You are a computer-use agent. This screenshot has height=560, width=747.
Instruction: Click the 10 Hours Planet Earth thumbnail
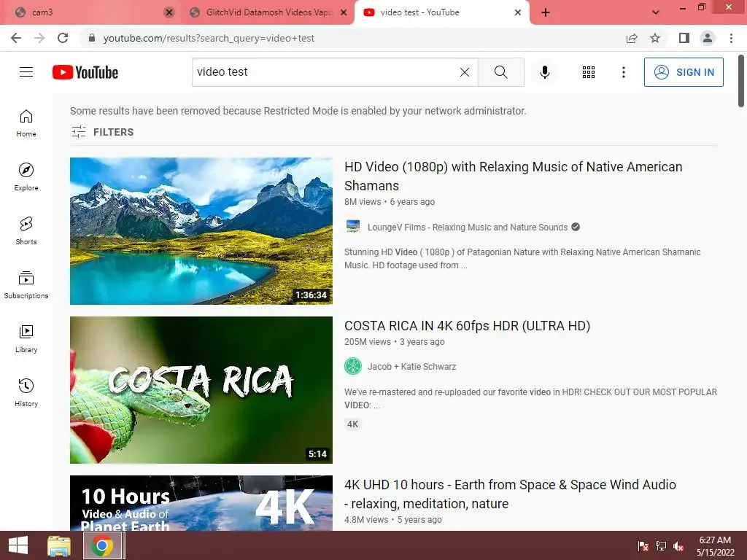(x=201, y=503)
